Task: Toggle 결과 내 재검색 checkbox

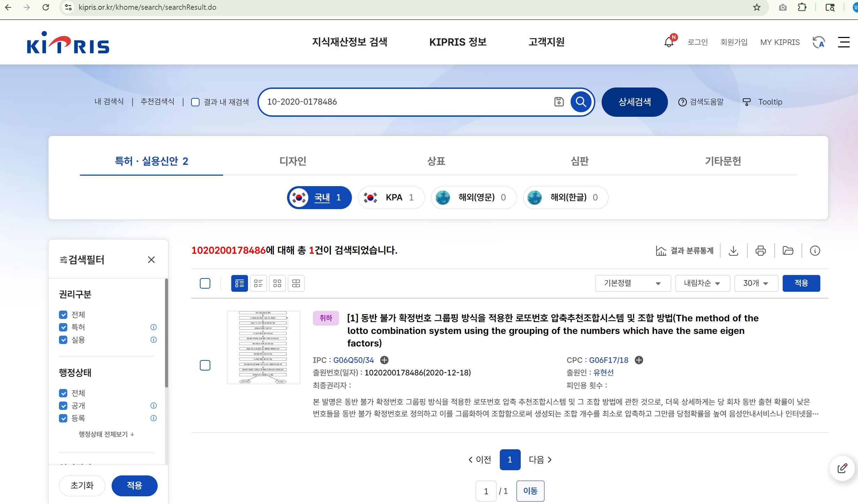Action: pyautogui.click(x=195, y=102)
